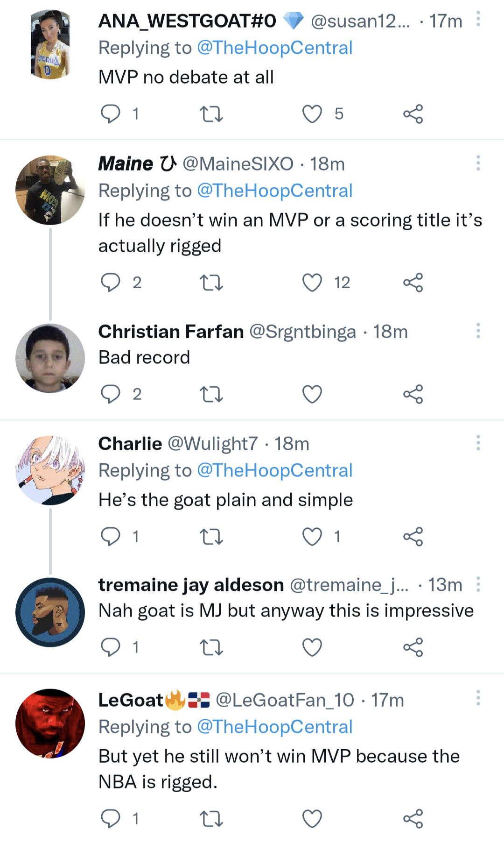Open more options on Charlie's tweet
The height and width of the screenshot is (844, 504).
click(x=478, y=443)
